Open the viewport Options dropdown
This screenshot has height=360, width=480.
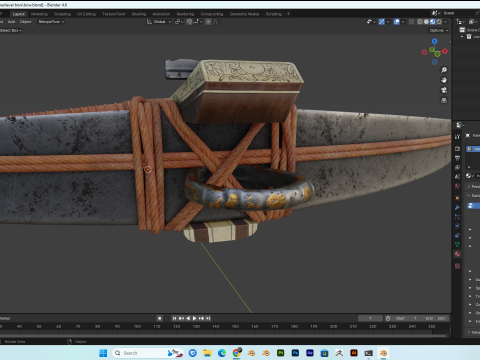[x=439, y=30]
